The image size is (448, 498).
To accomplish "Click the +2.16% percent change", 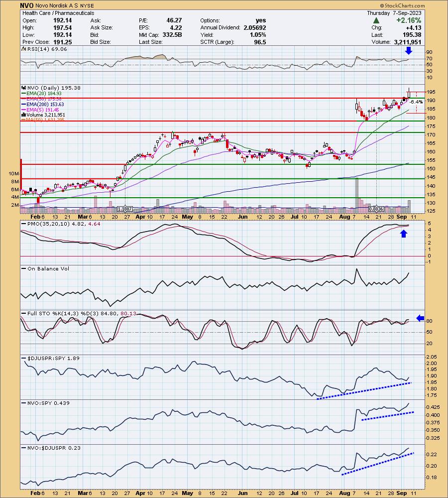I will tap(408, 20).
